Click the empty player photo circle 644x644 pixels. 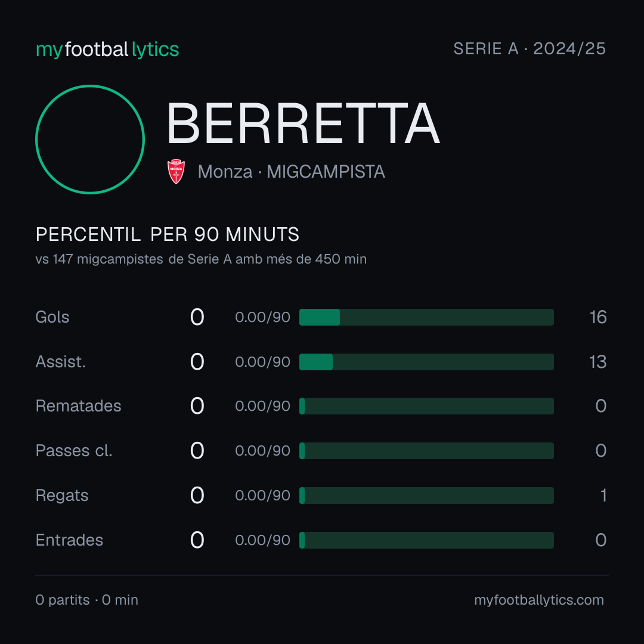coord(90,140)
